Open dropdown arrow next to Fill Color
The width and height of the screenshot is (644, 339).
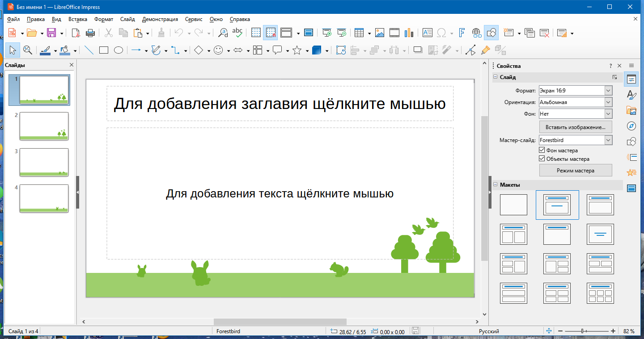(x=75, y=51)
